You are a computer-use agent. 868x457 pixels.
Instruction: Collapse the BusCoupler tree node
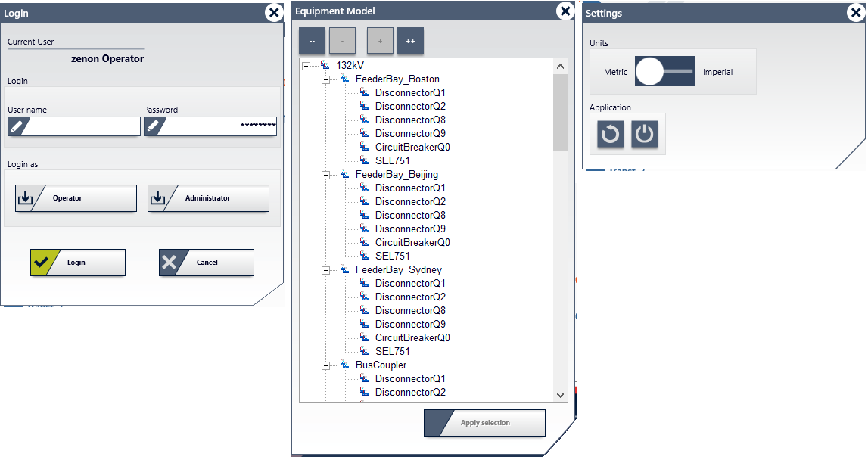326,365
